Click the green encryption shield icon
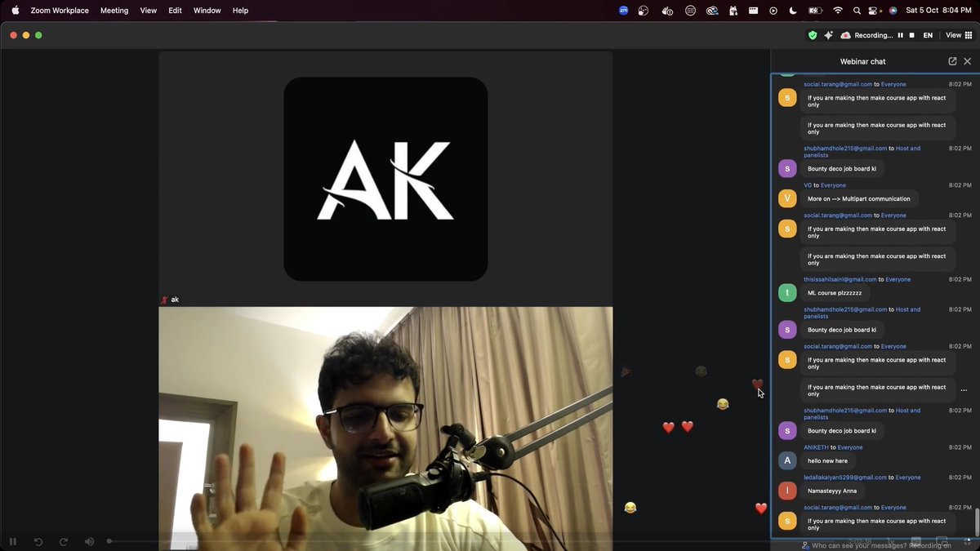This screenshot has width=980, height=551. click(812, 35)
